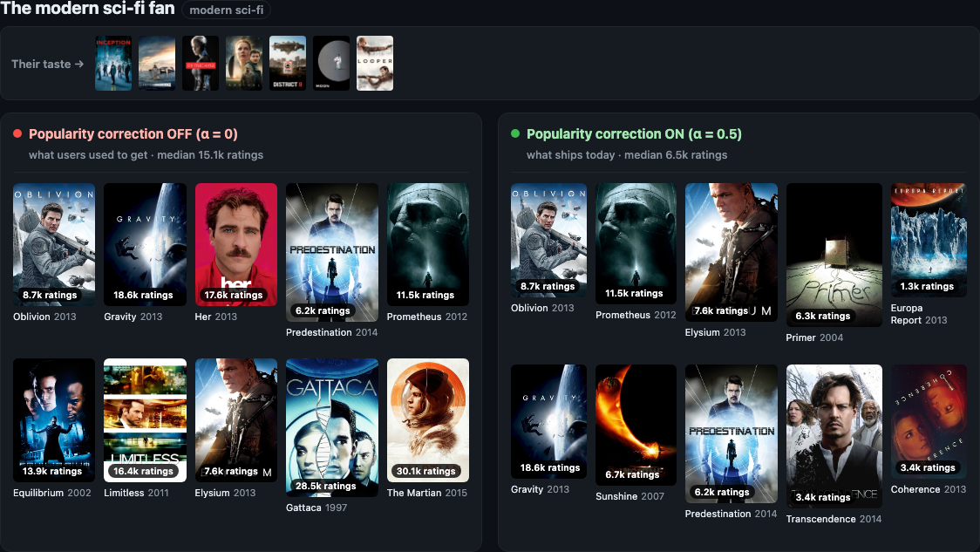Open the Inception poster in Their taste row
Image resolution: width=980 pixels, height=552 pixels.
pyautogui.click(x=113, y=63)
